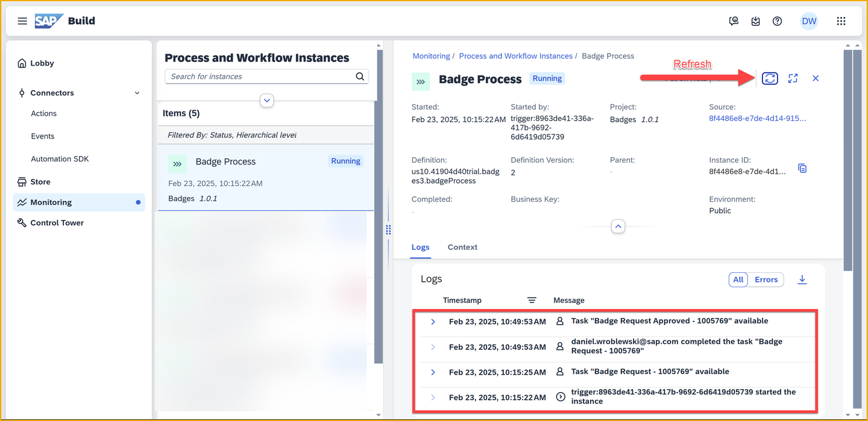
Task: Download the logs
Action: pyautogui.click(x=802, y=279)
